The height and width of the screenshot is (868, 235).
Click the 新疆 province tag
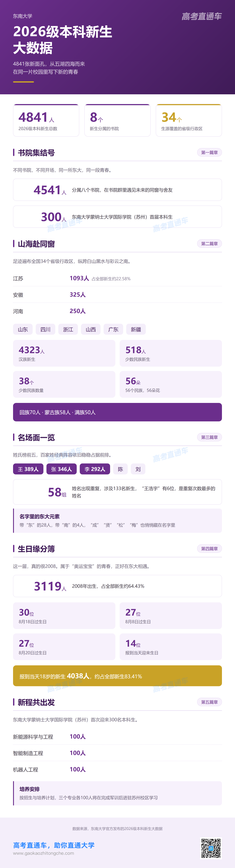[x=136, y=329]
